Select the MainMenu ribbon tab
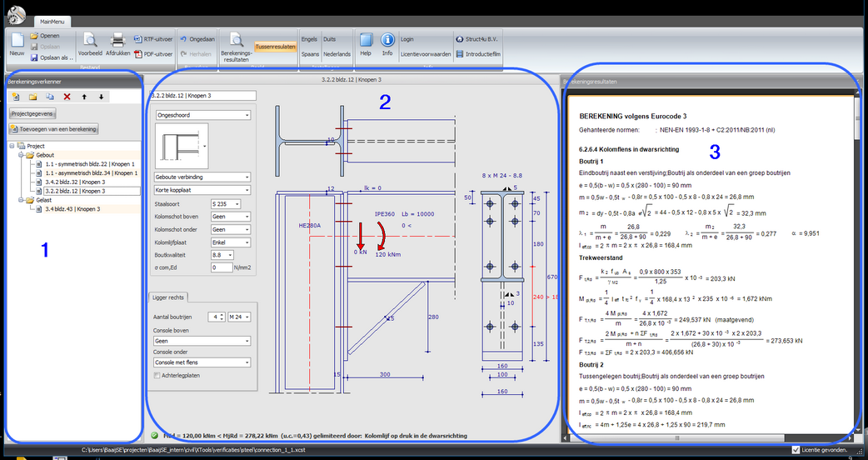Screen dimensions: 868x460 pyautogui.click(x=52, y=21)
